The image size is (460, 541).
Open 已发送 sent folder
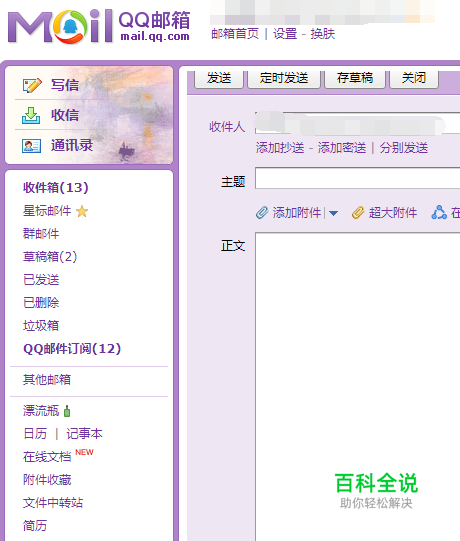41,280
